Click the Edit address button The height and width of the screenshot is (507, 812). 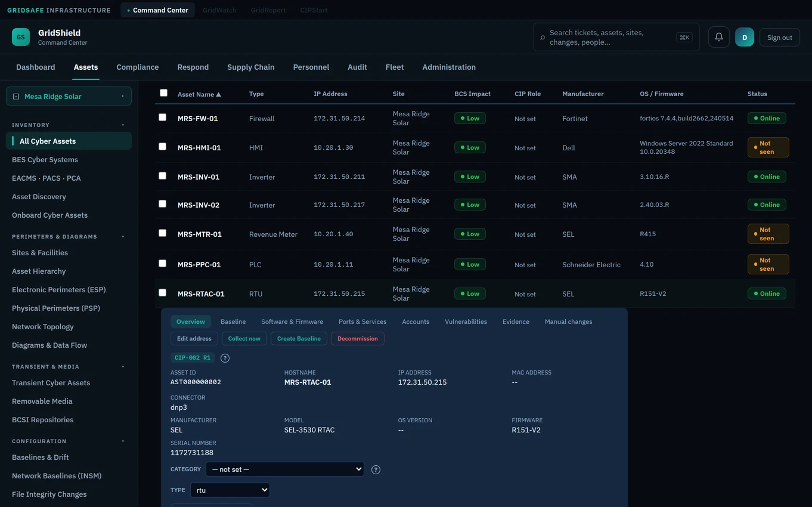point(194,339)
